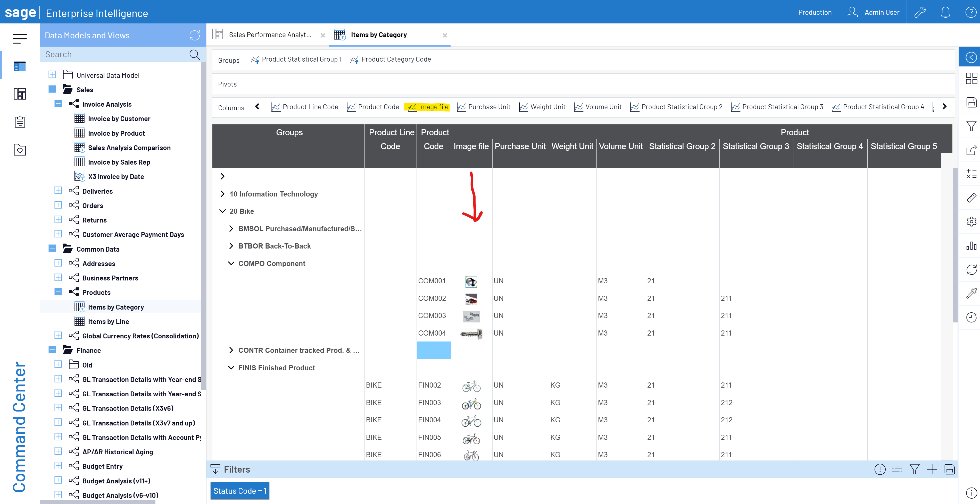Screen dimensions: 980x504
Task: Click the search magnifier icon
Action: coord(194,54)
